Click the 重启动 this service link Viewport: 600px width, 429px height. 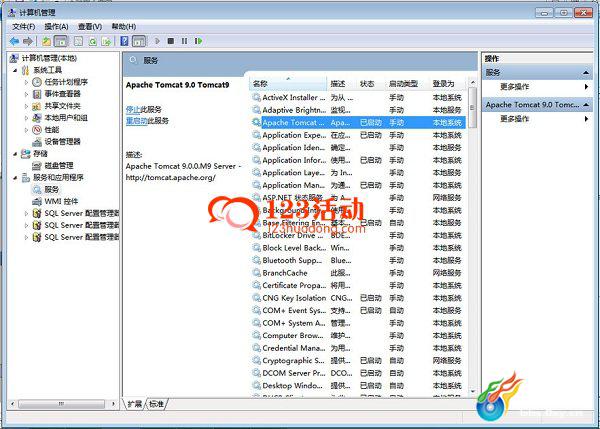[x=137, y=121]
